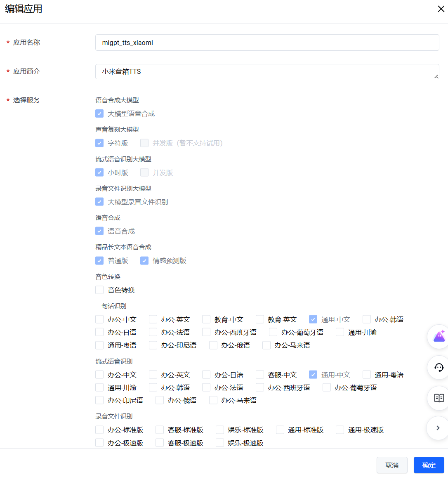This screenshot has height=477, width=448.
Task: Enable the 客服-极速版 checkbox
Action: click(x=160, y=443)
